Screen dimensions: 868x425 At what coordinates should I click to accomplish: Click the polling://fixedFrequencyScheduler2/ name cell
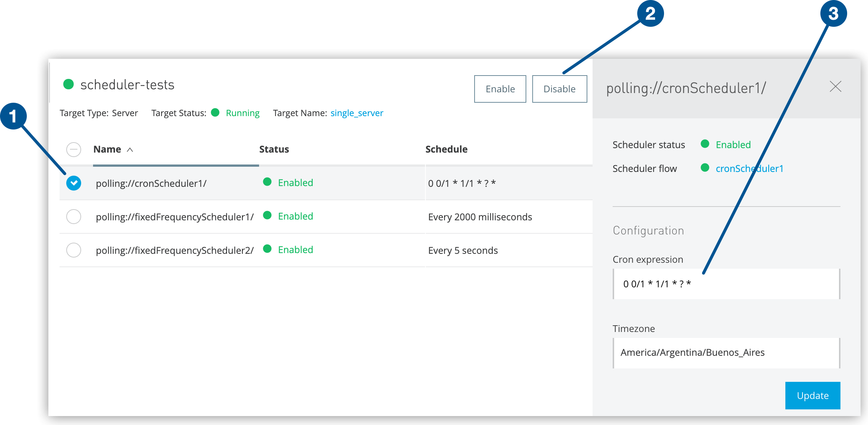click(x=175, y=250)
